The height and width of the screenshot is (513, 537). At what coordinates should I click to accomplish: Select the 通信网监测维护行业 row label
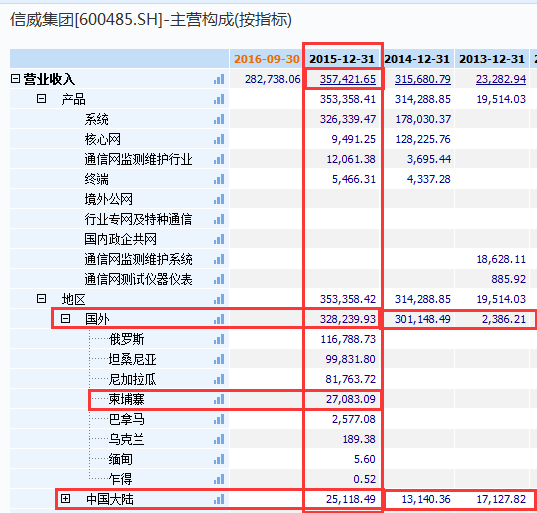tap(138, 159)
